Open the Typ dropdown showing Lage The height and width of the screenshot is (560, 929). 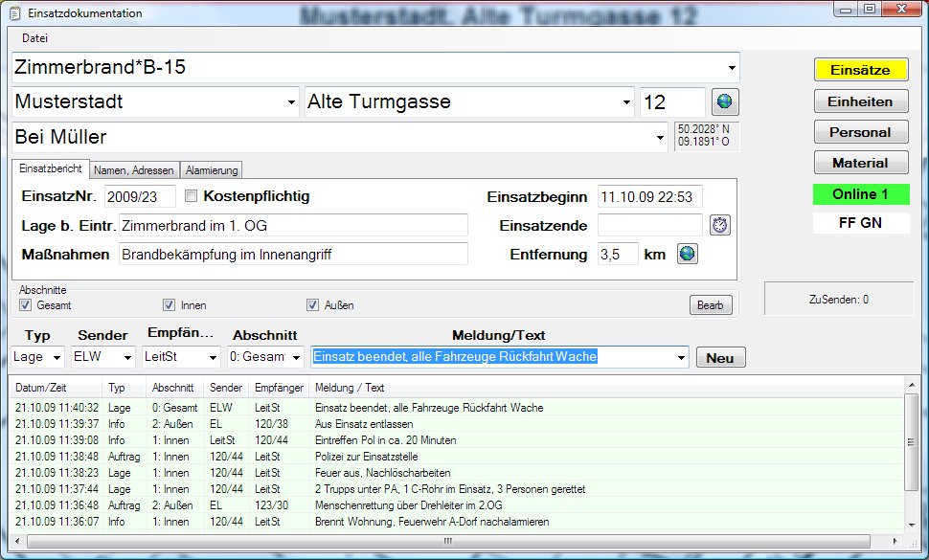click(x=59, y=358)
